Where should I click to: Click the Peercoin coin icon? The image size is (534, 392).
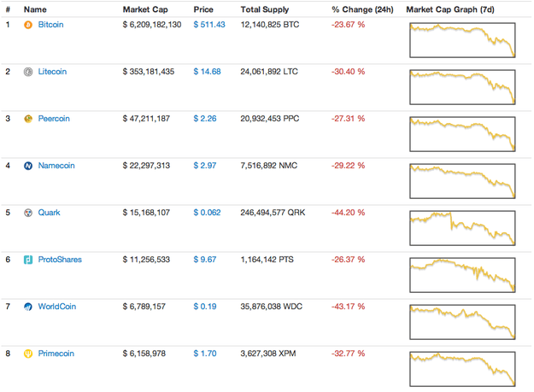(28, 119)
